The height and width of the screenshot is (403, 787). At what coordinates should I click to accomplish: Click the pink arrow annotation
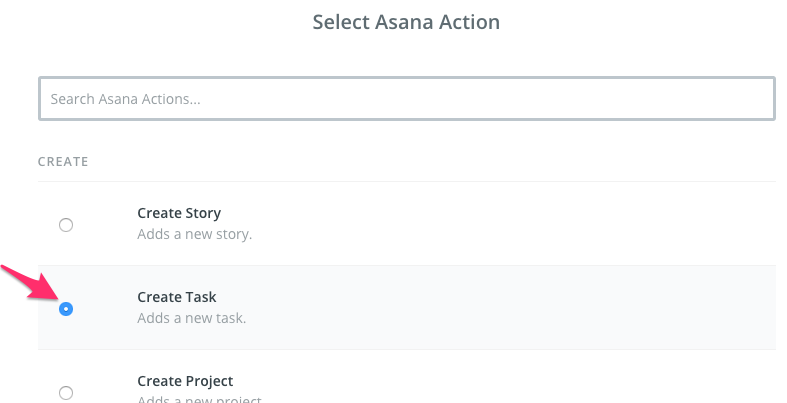31,284
